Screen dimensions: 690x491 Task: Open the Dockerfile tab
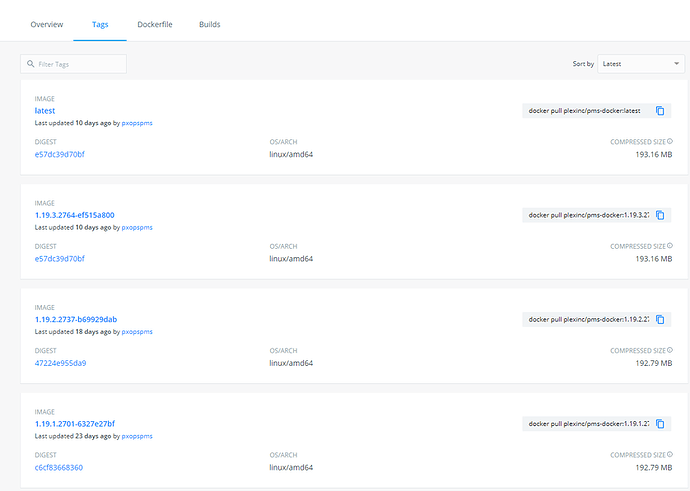tap(154, 24)
